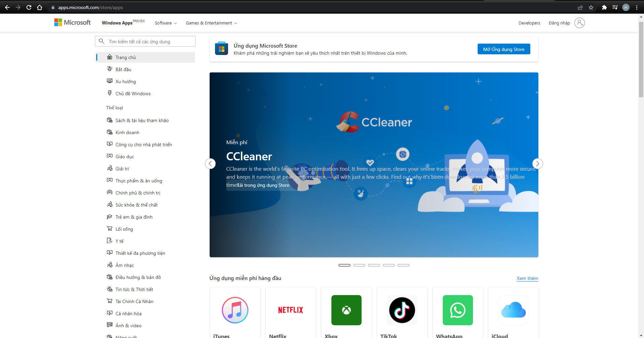The image size is (644, 338).
Task: Open Công cụ cho nhà phát triển category
Action: click(x=145, y=145)
